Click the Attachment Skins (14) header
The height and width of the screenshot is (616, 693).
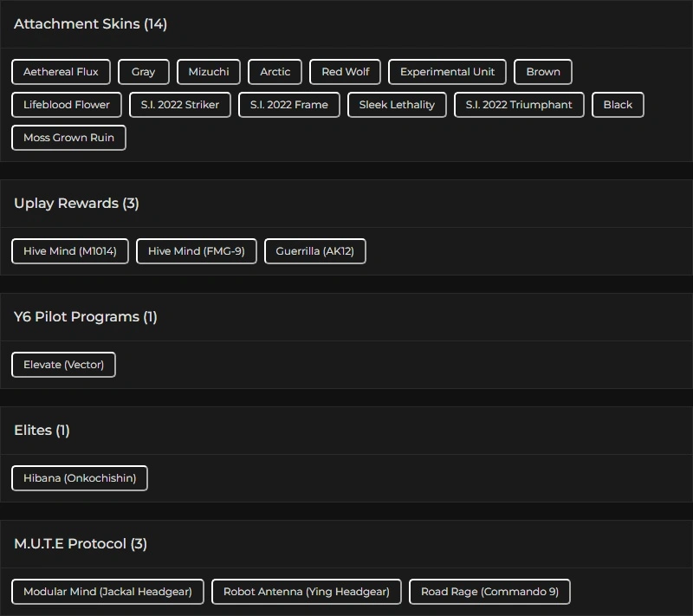point(90,24)
